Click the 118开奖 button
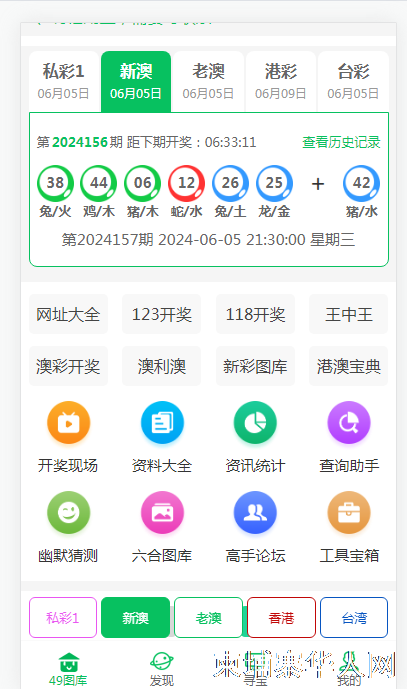 point(255,314)
